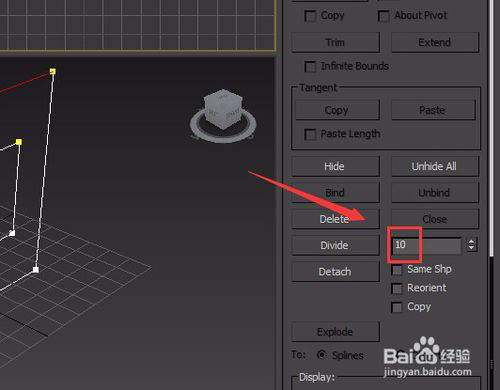Enable the Infinite Bounds checkbox

(310, 67)
